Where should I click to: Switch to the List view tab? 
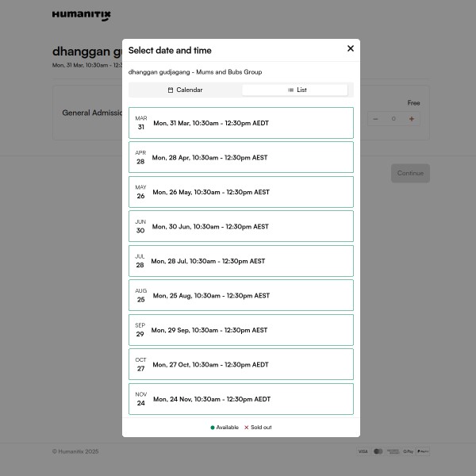point(295,90)
